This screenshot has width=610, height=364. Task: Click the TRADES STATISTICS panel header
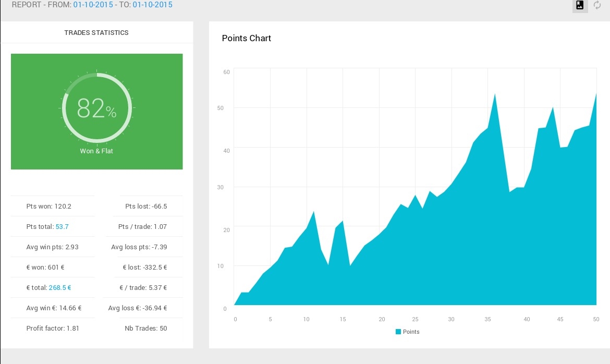(x=96, y=33)
